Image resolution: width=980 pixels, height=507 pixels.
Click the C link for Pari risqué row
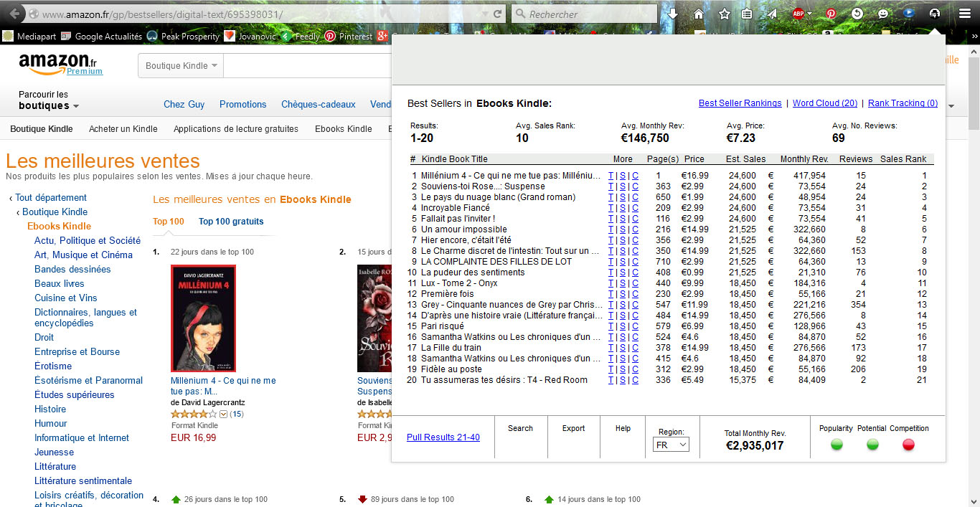click(x=635, y=326)
